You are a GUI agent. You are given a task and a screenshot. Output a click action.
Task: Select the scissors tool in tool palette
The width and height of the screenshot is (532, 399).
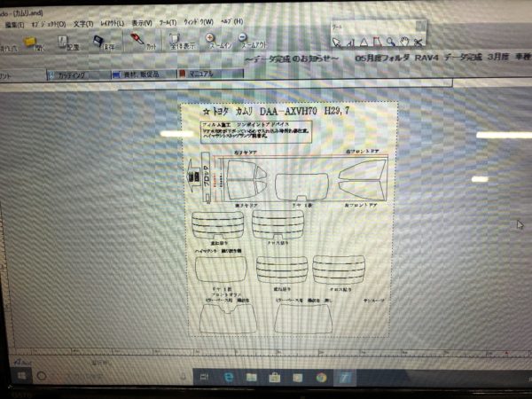click(419, 42)
